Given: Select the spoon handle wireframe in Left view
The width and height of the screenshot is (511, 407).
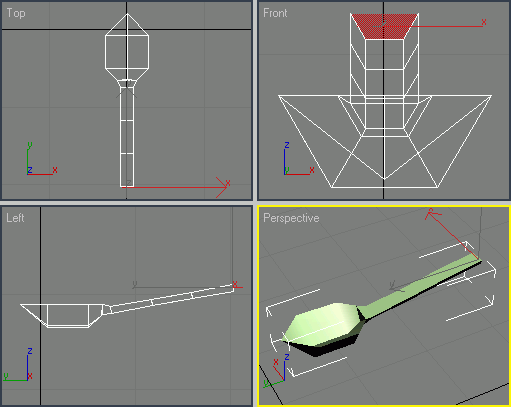Looking at the screenshot, I should point(172,299).
